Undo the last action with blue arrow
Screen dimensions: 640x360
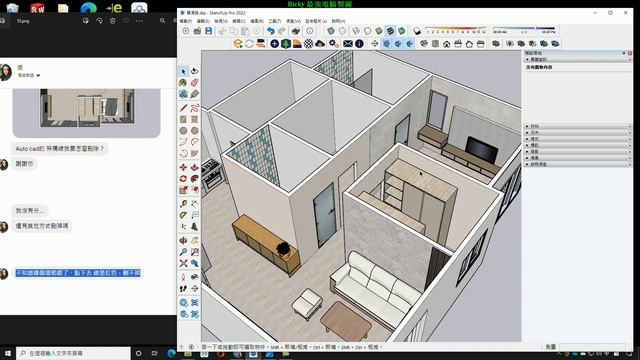tap(271, 31)
